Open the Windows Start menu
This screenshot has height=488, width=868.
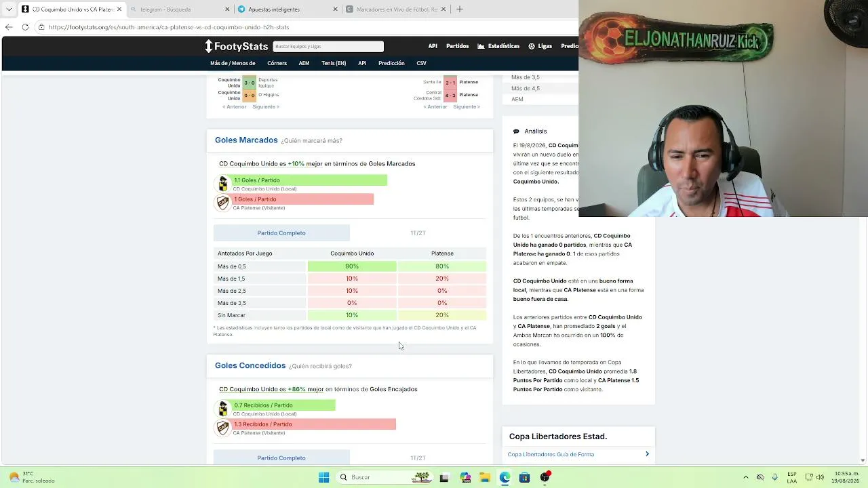coord(323,478)
